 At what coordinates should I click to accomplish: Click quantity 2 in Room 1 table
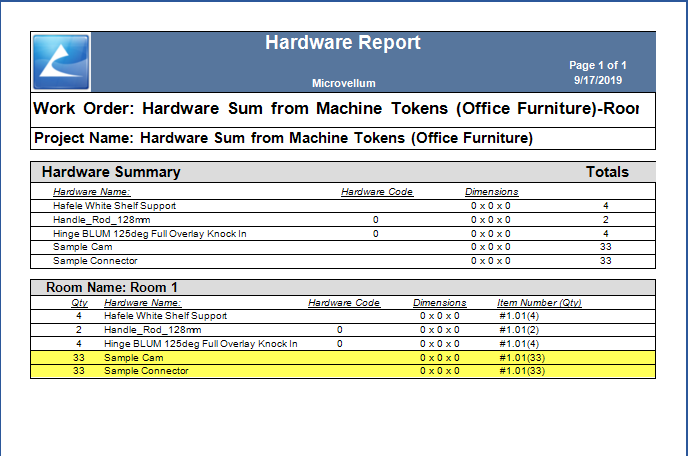[x=79, y=330]
